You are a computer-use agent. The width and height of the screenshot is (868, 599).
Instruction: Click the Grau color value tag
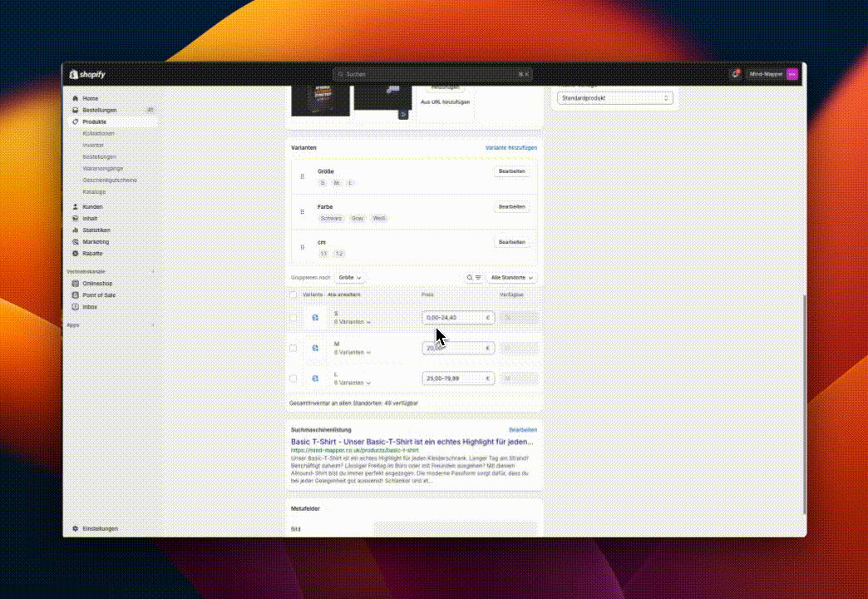click(358, 218)
